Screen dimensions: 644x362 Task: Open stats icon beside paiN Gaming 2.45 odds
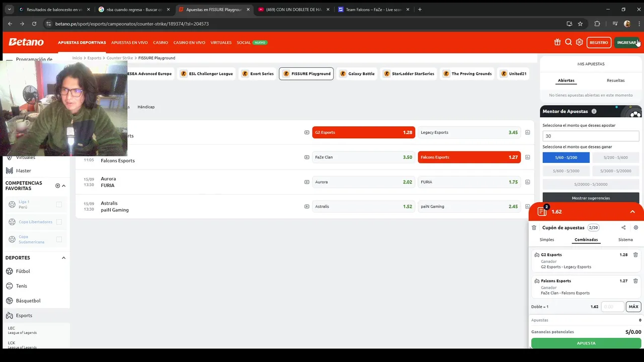tap(527, 206)
